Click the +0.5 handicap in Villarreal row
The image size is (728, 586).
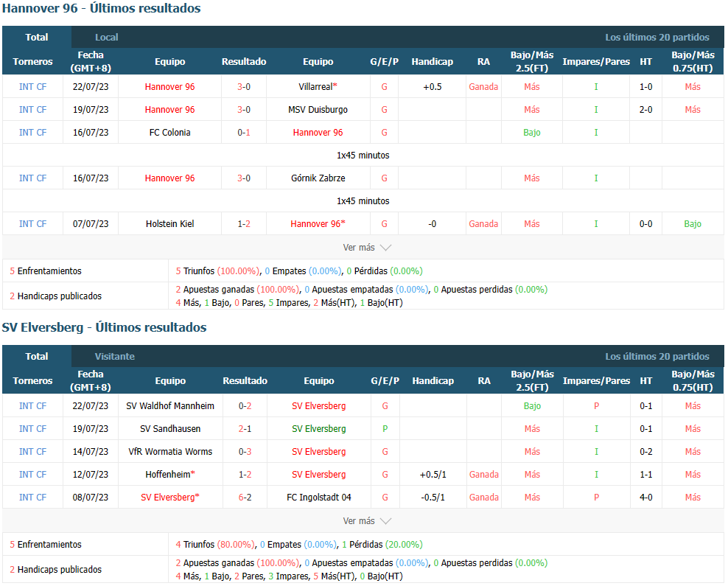coord(433,87)
